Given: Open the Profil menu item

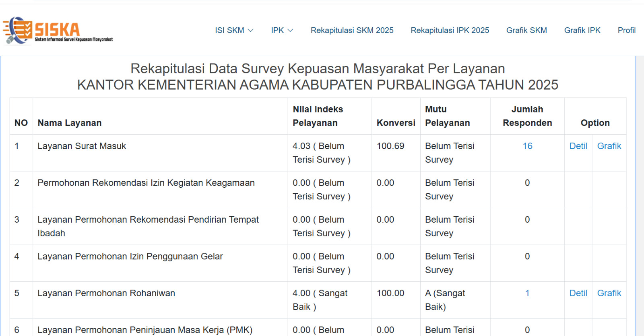Looking at the screenshot, I should (627, 30).
